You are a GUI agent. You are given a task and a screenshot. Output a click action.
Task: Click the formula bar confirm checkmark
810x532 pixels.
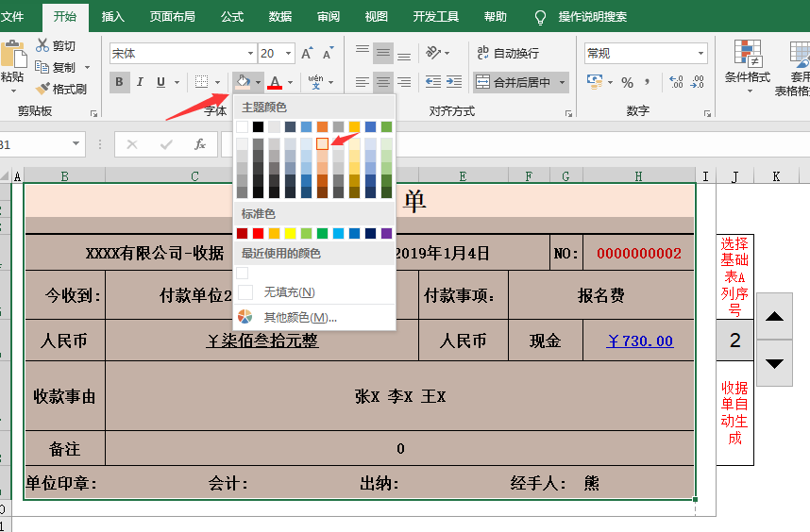point(166,144)
